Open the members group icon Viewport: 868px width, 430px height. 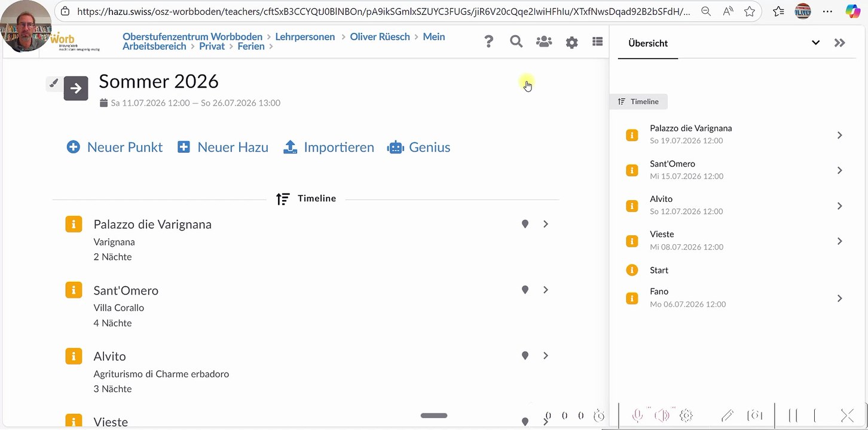coord(544,42)
